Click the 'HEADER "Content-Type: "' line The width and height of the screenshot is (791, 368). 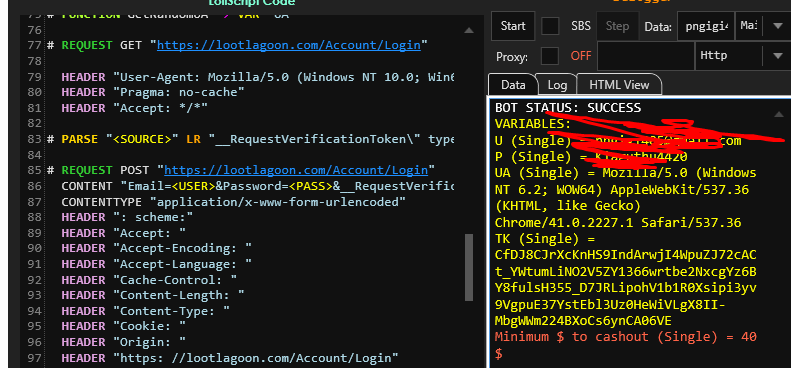tap(145, 311)
